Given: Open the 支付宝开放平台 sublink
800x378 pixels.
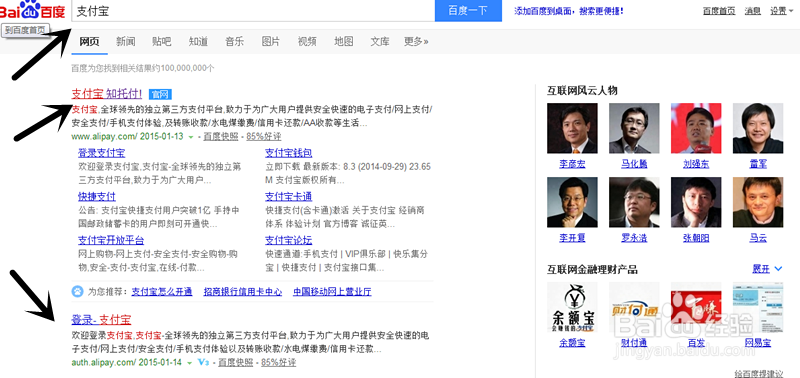Looking at the screenshot, I should point(111,240).
